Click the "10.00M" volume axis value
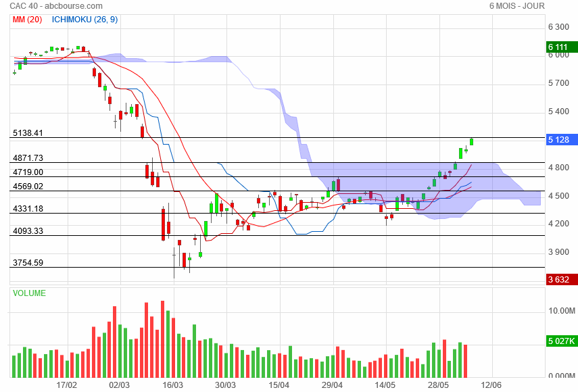Screen dimensions: 578x392 tap(561, 311)
